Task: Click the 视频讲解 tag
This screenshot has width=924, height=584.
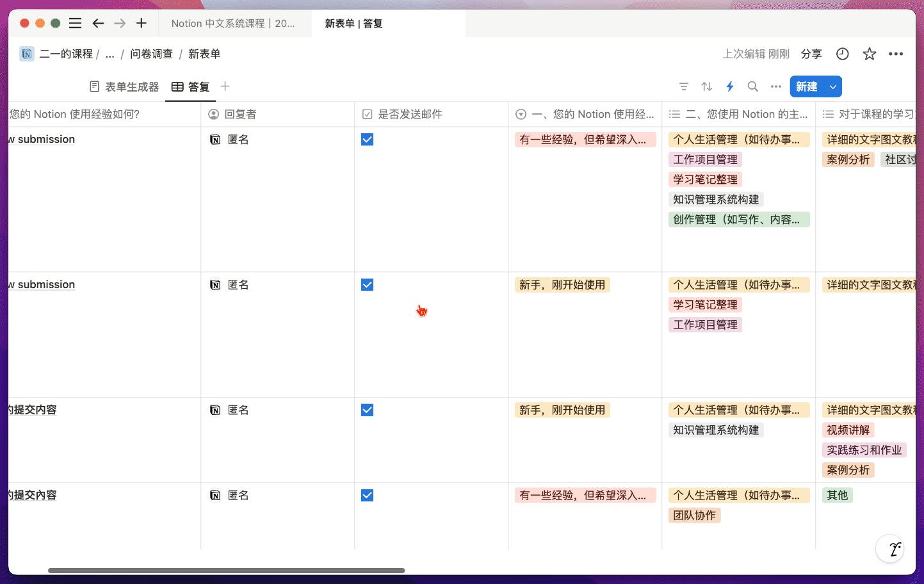Action: click(x=848, y=430)
